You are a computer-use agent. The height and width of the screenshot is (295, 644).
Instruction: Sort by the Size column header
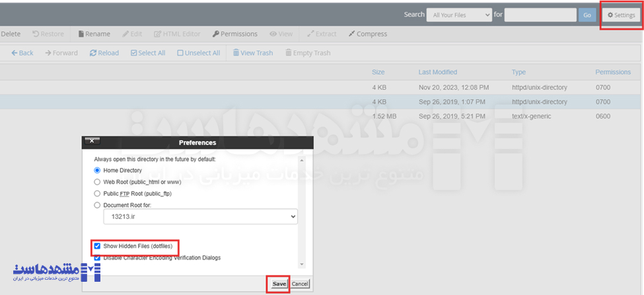pos(378,72)
